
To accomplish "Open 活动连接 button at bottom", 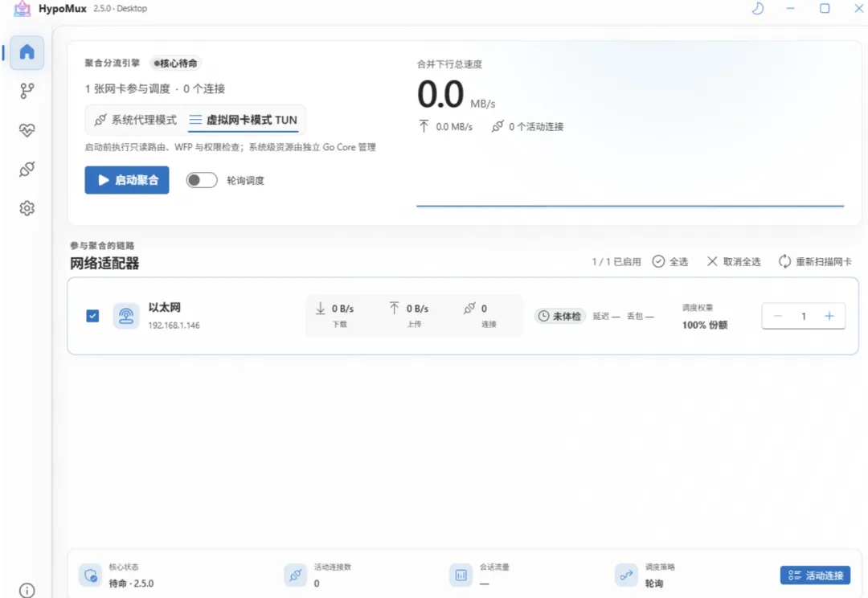I will click(x=816, y=575).
